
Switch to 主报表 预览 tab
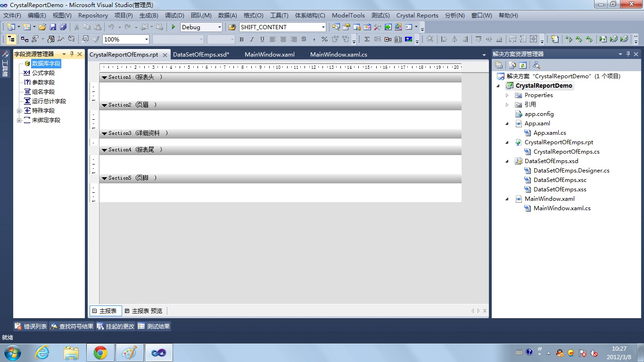pos(144,311)
